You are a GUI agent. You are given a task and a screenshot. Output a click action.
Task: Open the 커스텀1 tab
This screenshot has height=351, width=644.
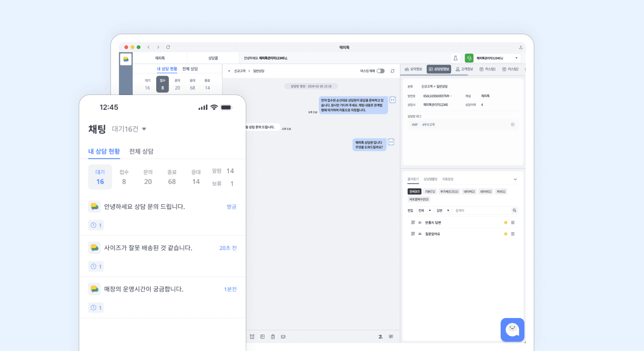tap(487, 69)
